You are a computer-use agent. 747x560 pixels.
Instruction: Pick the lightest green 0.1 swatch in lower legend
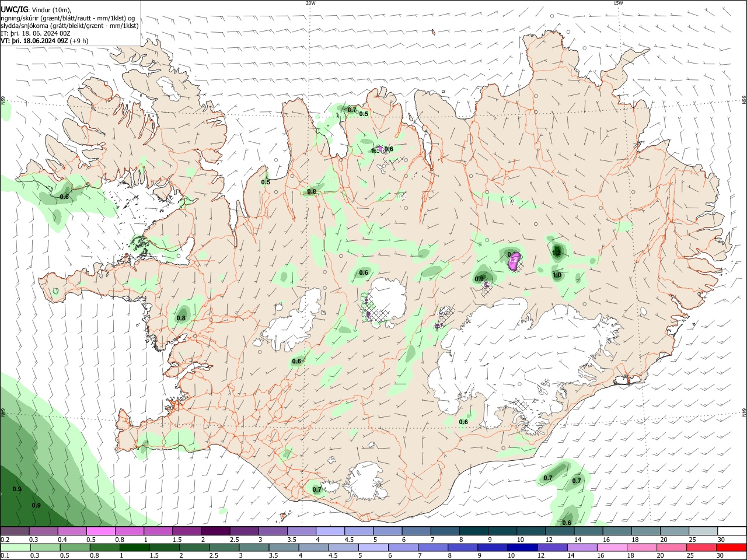15,547
